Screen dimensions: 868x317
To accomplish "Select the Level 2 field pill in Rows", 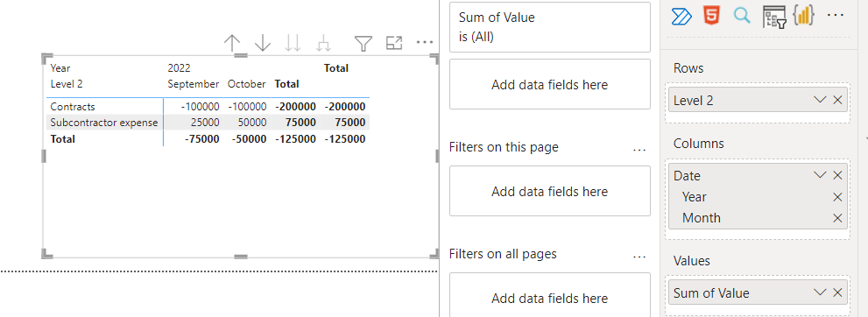I will point(758,100).
